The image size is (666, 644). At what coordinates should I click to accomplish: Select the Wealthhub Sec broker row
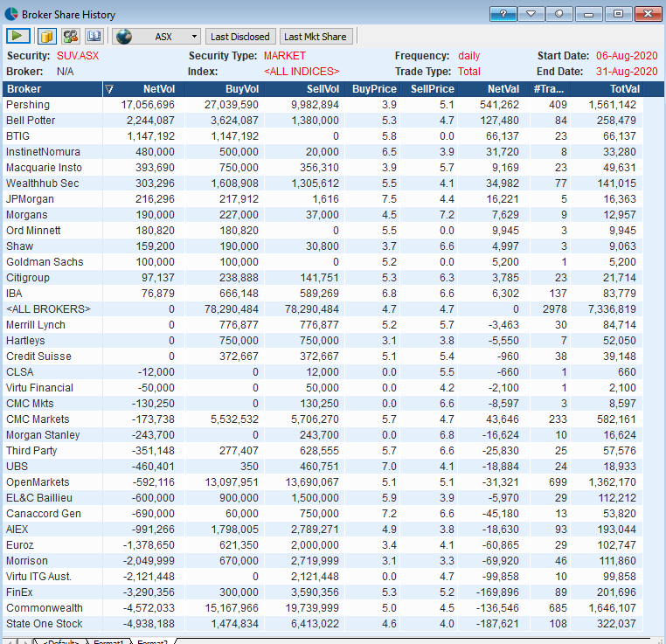tap(323, 184)
